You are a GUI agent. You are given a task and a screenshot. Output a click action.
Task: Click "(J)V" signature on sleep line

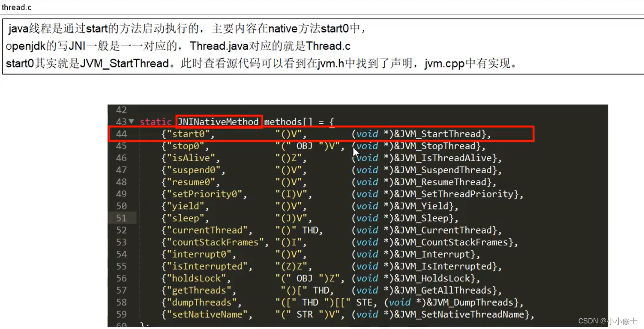pyautogui.click(x=291, y=218)
